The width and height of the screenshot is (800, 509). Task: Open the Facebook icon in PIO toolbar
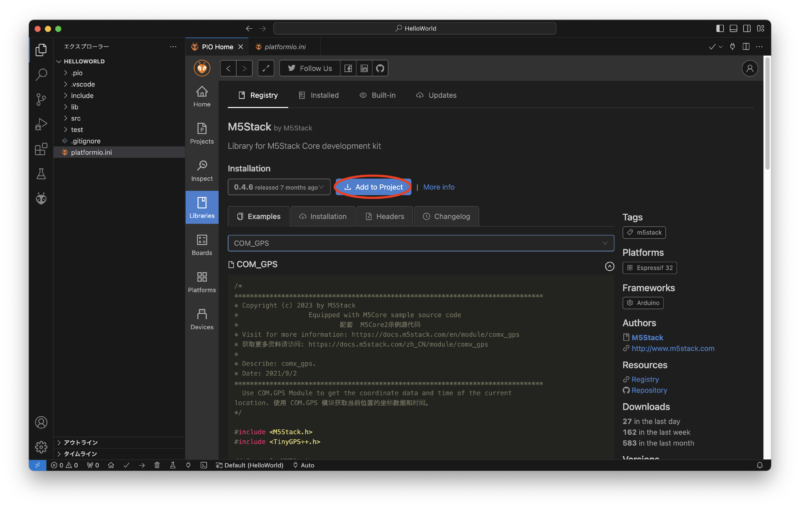click(348, 68)
